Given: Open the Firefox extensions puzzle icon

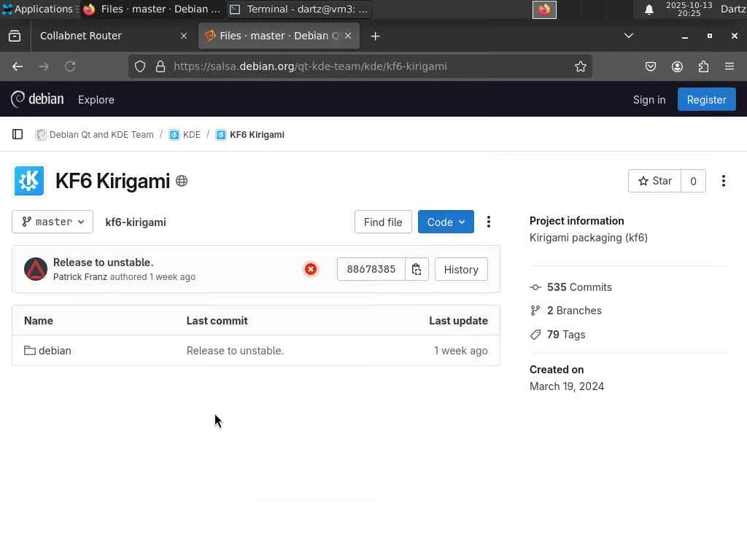Looking at the screenshot, I should coord(703,66).
